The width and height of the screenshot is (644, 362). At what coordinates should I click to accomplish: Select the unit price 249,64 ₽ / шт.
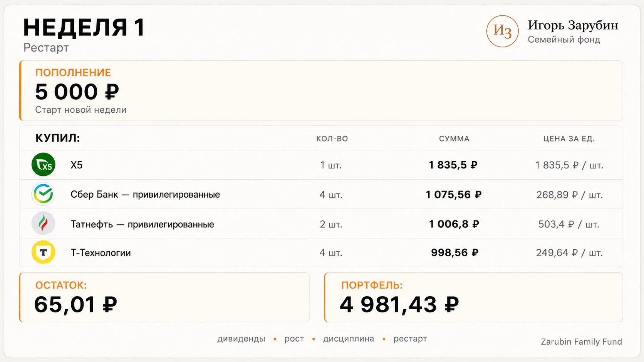coord(569,253)
